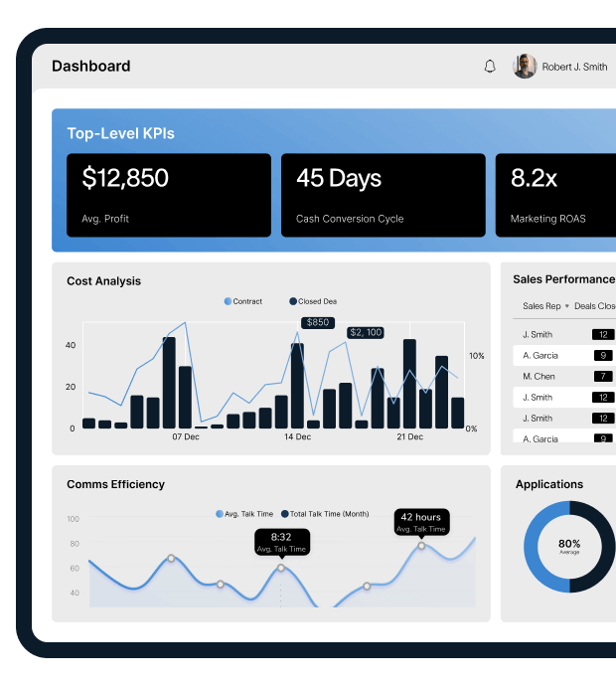Open notifications with the bell icon
Screen dimensions: 616x684
pos(489,67)
